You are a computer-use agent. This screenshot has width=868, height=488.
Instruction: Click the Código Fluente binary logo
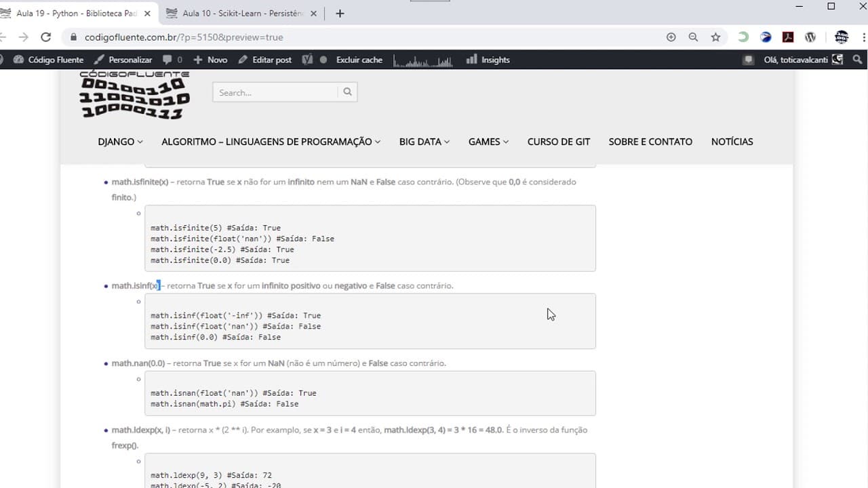point(134,95)
